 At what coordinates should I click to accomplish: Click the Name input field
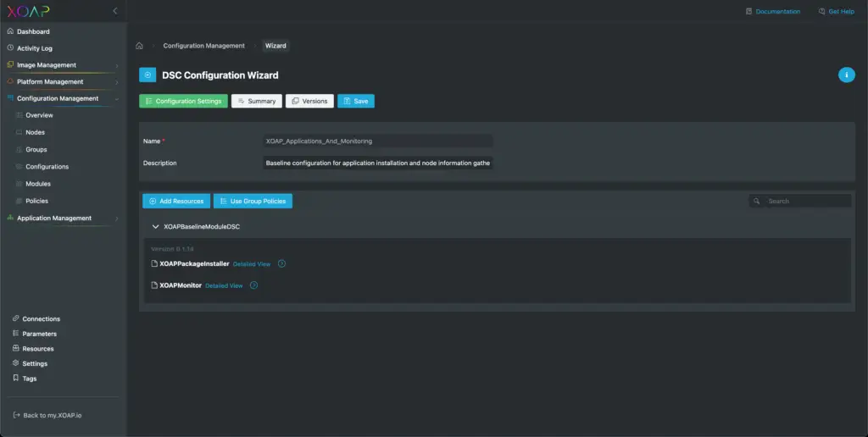point(377,141)
